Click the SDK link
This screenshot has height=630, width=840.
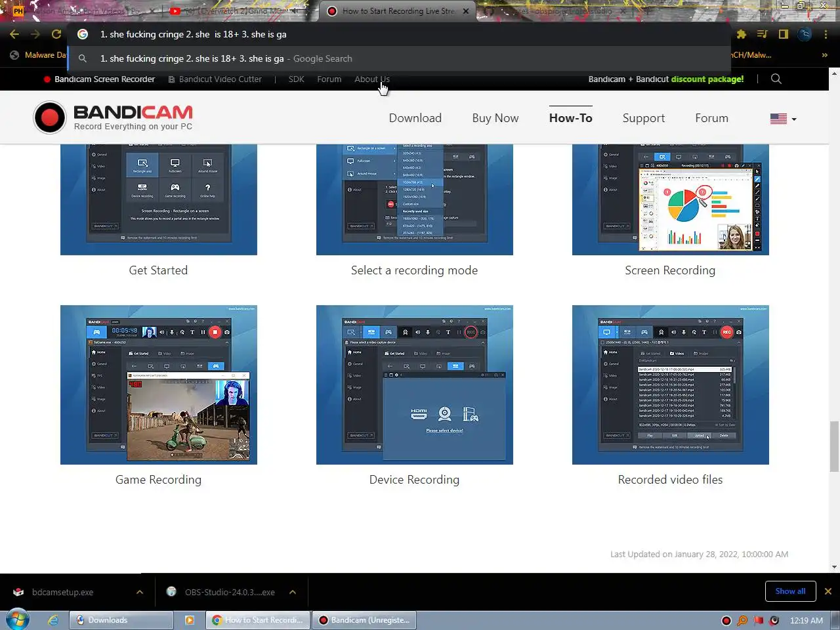point(297,79)
